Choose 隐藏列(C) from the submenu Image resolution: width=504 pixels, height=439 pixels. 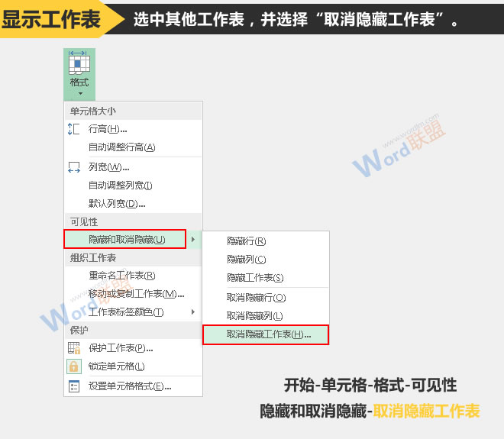(x=247, y=260)
